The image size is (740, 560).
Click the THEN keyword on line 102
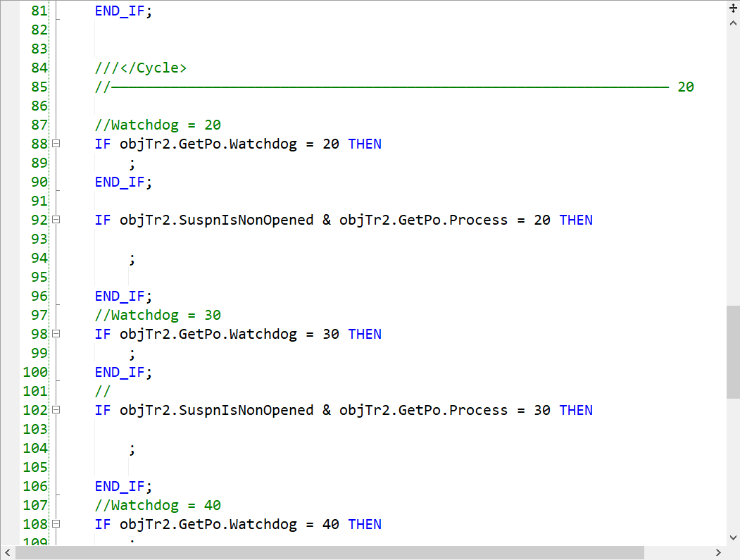click(576, 410)
